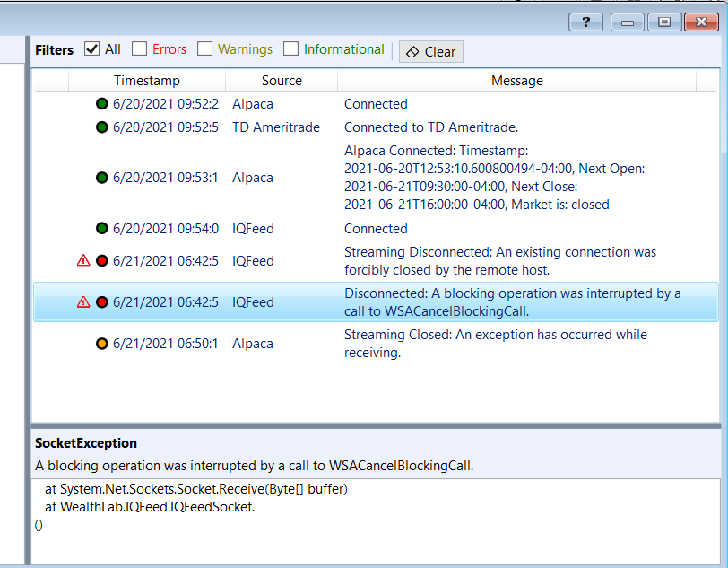Click the restore window button
Image resolution: width=728 pixels, height=568 pixels.
[x=664, y=22]
